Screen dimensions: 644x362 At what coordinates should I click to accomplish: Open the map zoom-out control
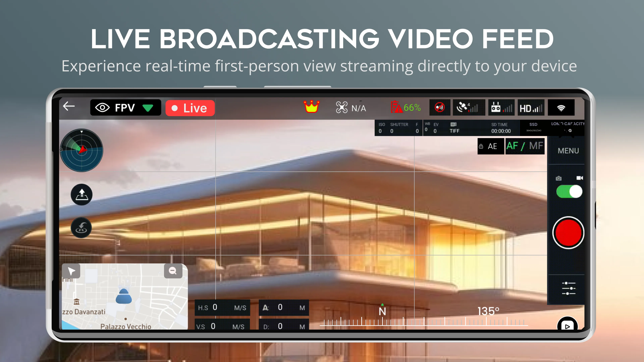[x=173, y=270]
